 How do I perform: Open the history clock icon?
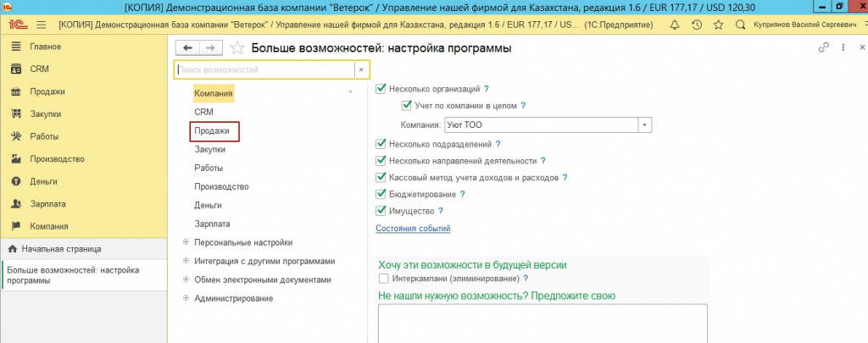pos(696,25)
